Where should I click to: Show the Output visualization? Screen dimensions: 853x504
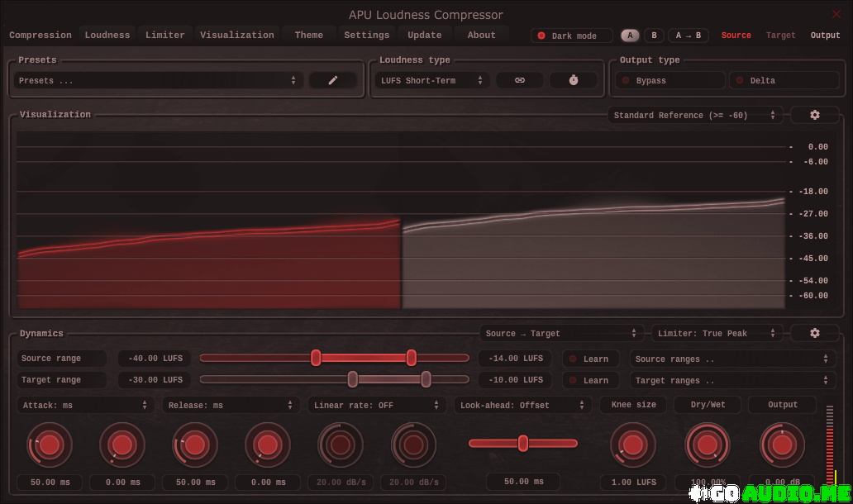(x=825, y=36)
